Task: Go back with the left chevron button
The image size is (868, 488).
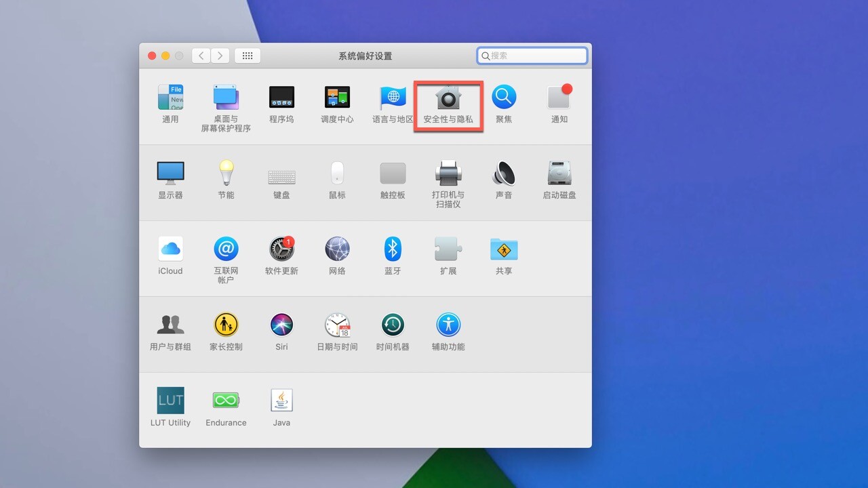Action: tap(201, 56)
